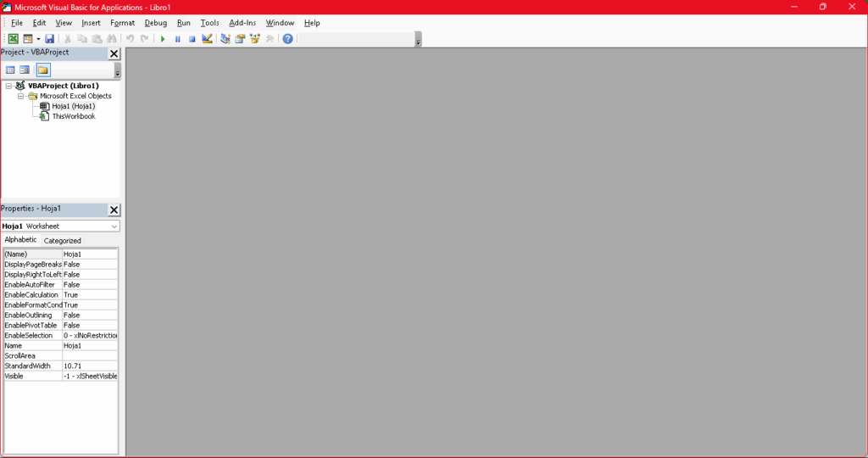Click the Break pause icon
This screenshot has height=458, width=868.
pyautogui.click(x=178, y=39)
